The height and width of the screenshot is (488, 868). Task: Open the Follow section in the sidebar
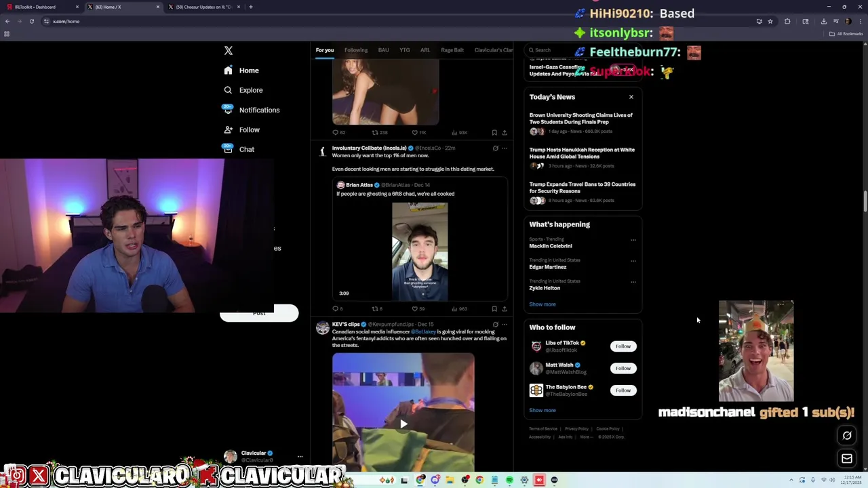pos(241,129)
